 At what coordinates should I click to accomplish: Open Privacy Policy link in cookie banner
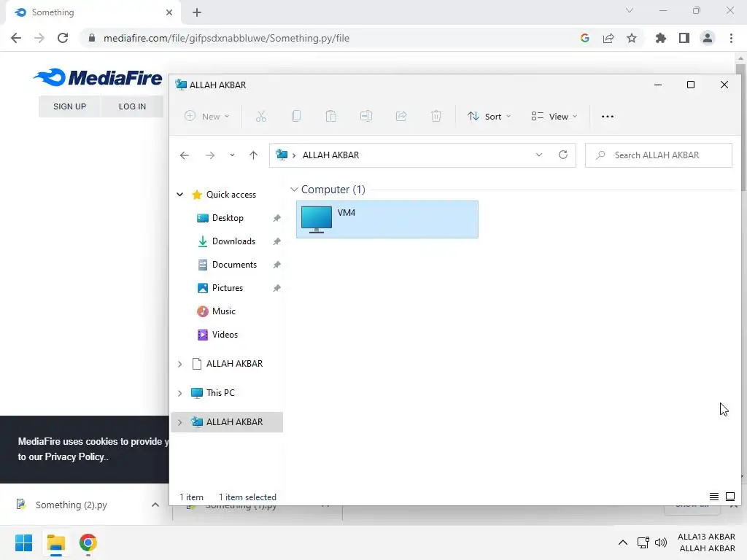[74, 456]
